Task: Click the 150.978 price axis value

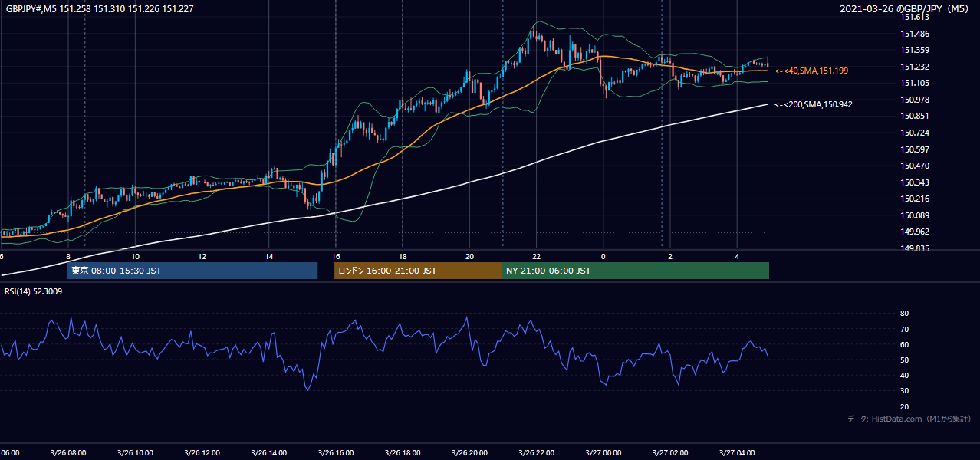Action: tap(915, 100)
